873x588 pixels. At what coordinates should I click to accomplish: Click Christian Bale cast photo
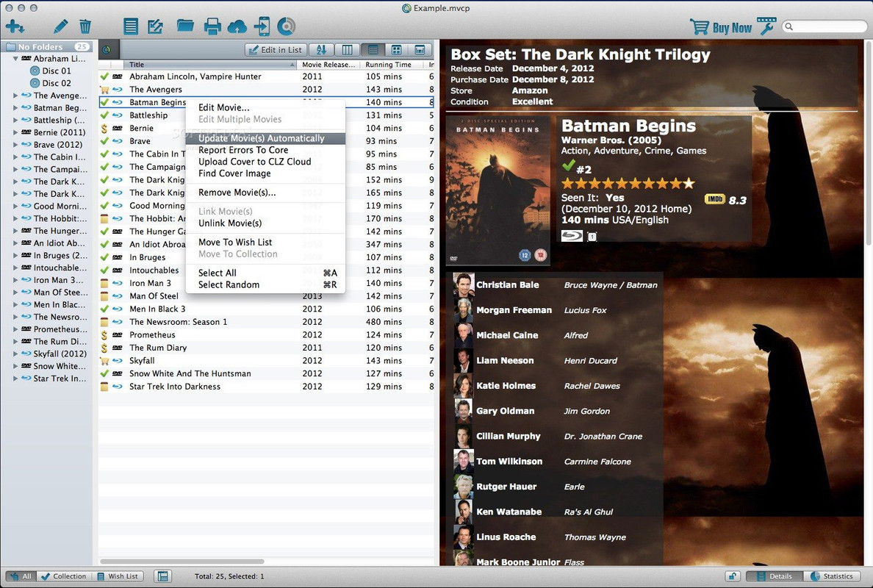pos(463,285)
